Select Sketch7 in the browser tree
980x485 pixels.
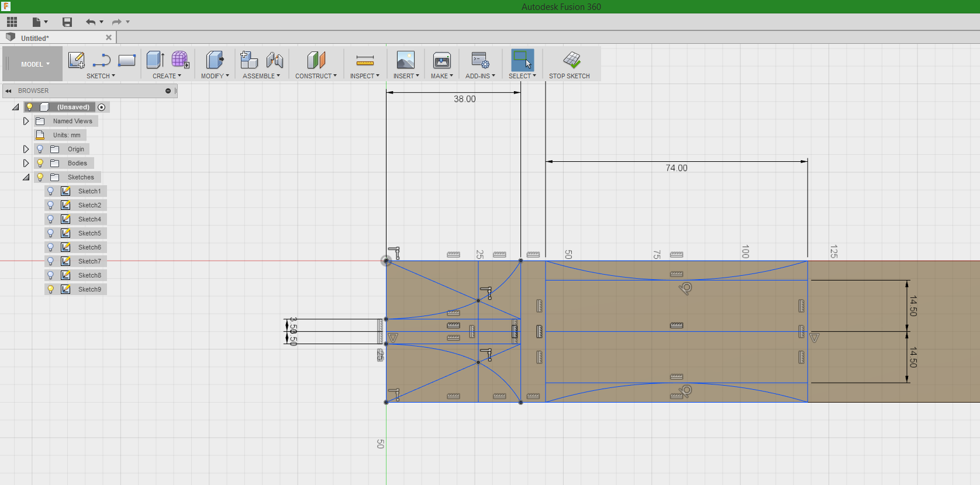click(x=89, y=261)
